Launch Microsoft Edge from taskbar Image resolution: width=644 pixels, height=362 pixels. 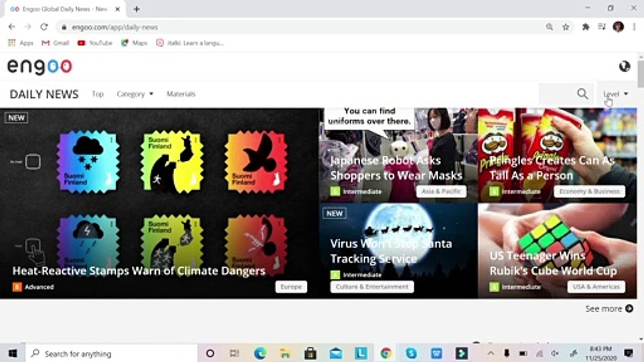coord(260,353)
